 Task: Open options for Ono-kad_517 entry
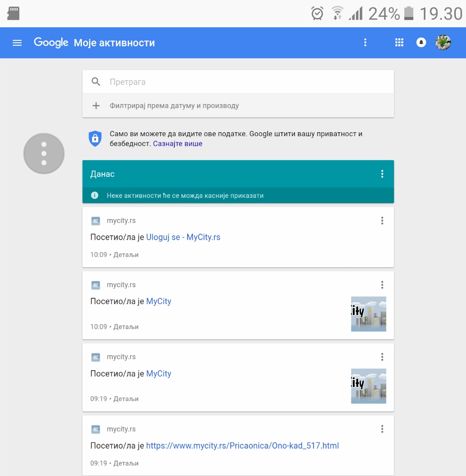(x=382, y=429)
